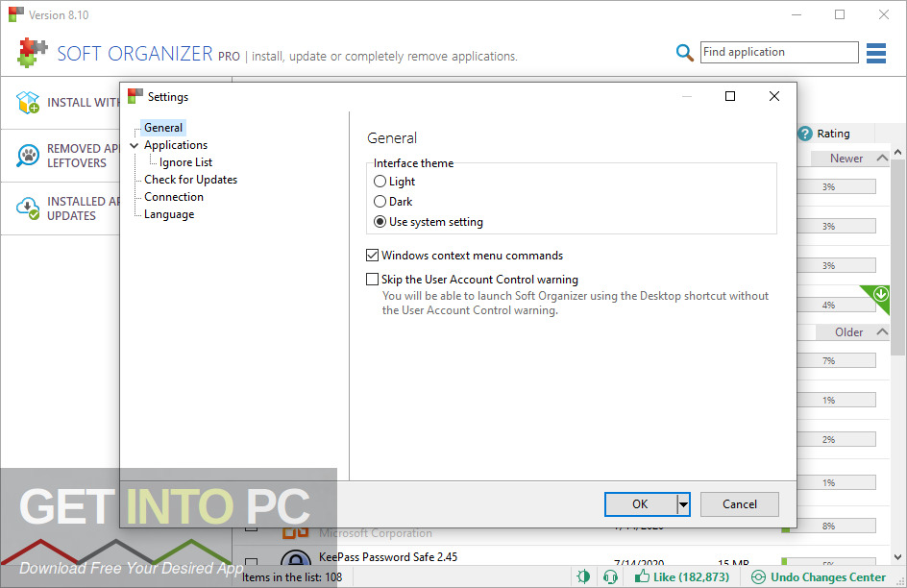
Task: Open the Language settings page
Action: coord(169,214)
